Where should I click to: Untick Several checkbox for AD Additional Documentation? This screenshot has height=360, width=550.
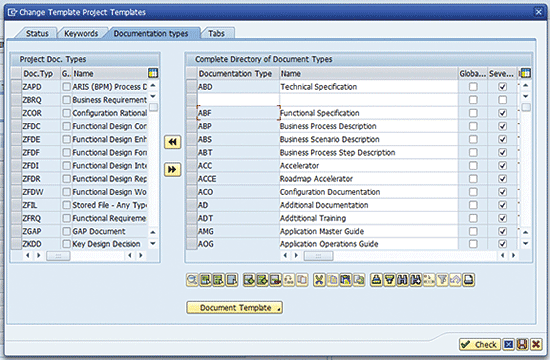click(503, 205)
